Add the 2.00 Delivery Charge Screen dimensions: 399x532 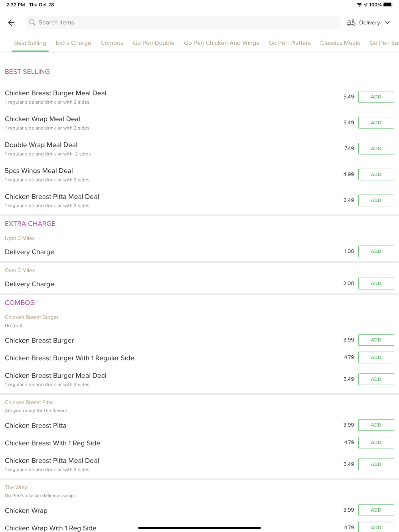(x=376, y=284)
